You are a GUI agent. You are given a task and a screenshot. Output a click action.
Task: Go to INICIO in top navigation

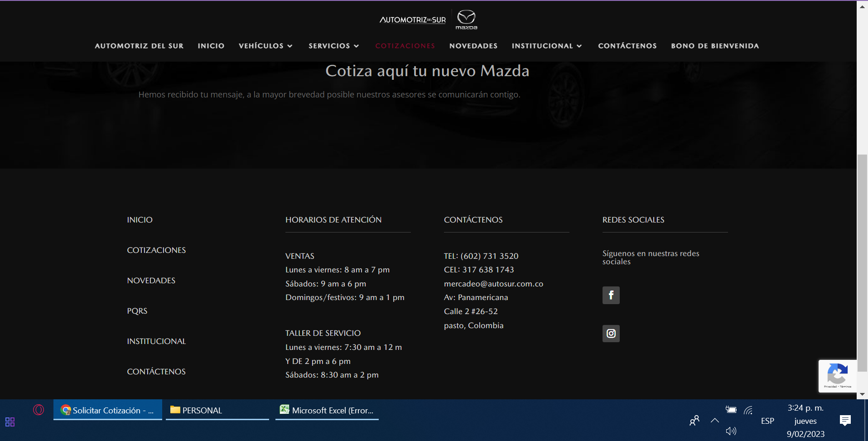tap(211, 46)
